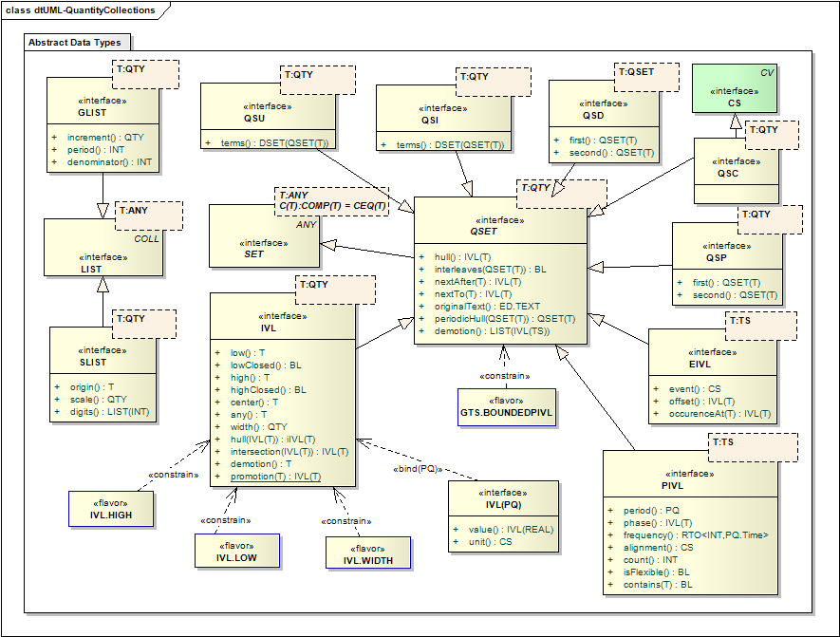
Task: Select the LIST interface class box
Action: coord(103,247)
